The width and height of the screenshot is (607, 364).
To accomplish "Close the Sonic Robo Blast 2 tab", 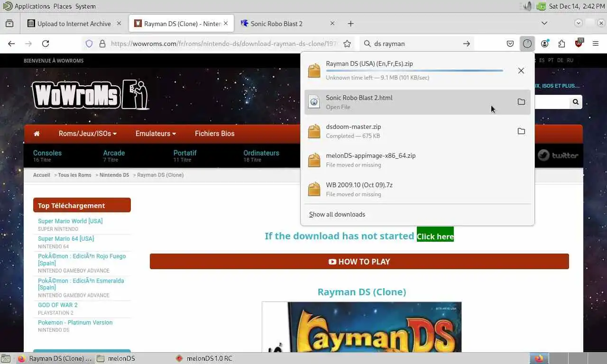I will pos(332,23).
